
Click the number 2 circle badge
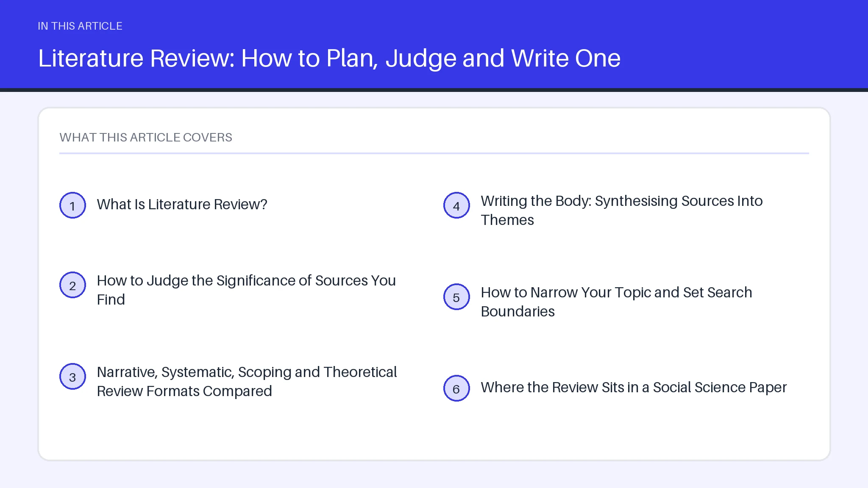click(x=72, y=285)
